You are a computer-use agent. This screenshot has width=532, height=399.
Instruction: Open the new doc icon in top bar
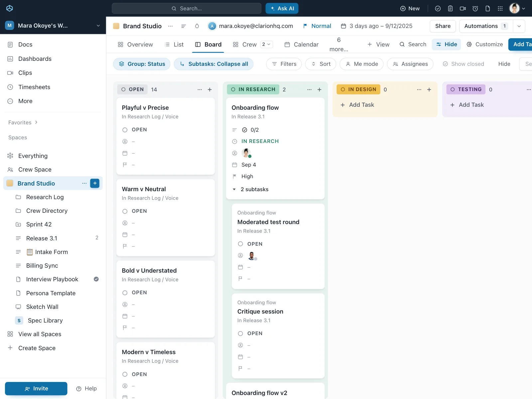click(487, 9)
